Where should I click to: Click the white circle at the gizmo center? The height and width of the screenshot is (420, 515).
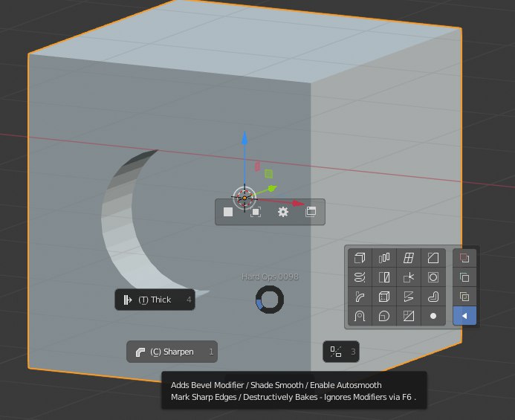(x=244, y=198)
